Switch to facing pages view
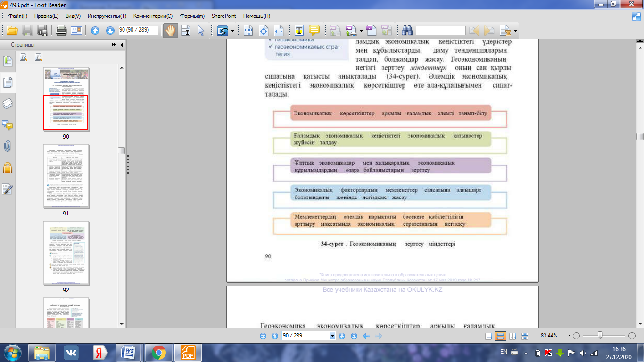 (x=512, y=336)
